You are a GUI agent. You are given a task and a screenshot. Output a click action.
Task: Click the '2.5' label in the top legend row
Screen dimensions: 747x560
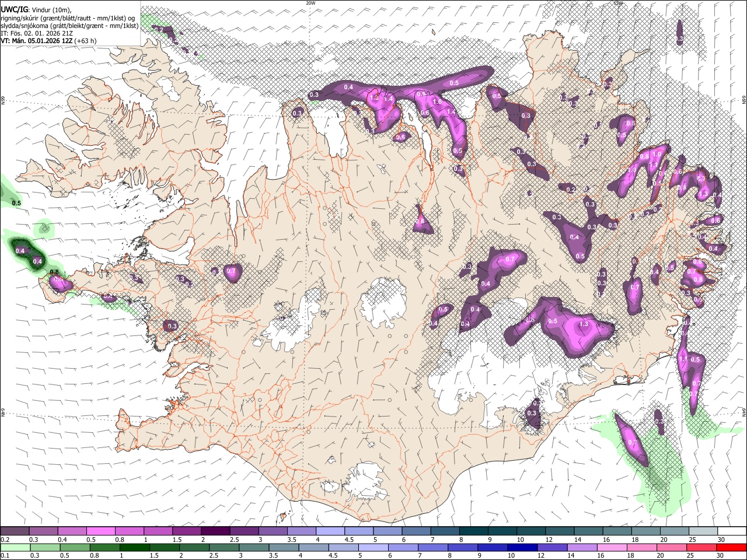pos(234,540)
